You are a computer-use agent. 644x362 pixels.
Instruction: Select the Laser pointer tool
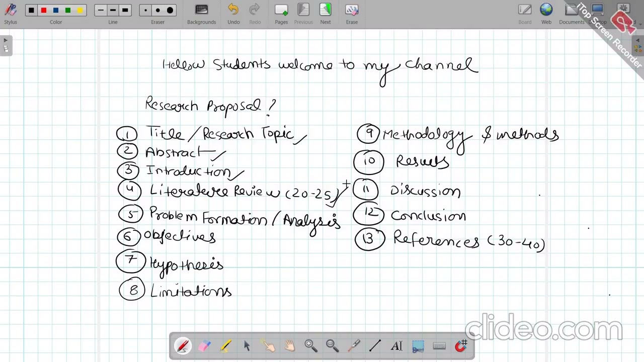click(354, 346)
